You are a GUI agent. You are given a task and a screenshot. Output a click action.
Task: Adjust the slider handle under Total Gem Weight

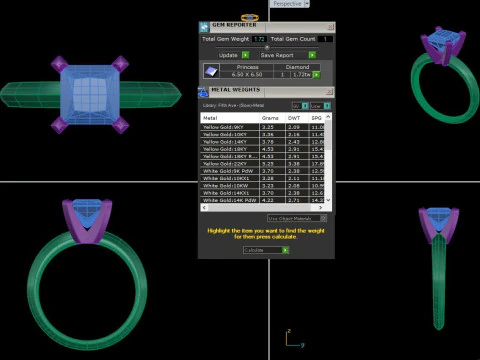coord(267,47)
